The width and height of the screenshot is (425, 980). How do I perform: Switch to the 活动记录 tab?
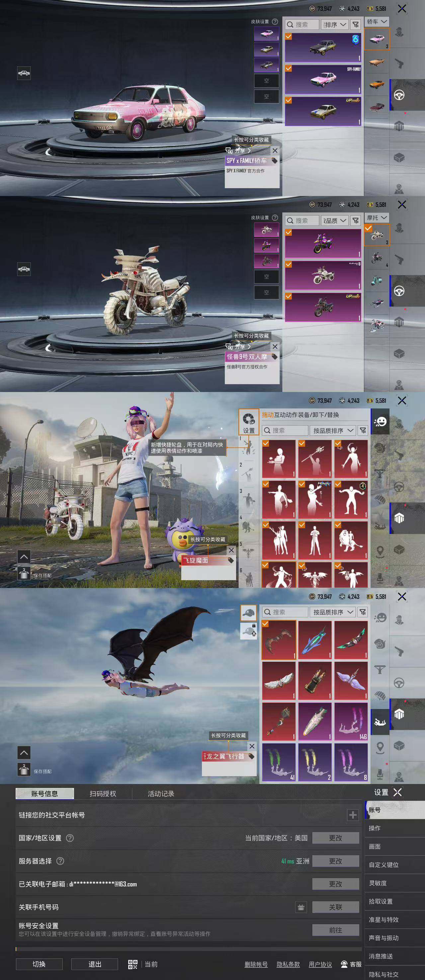coord(161,794)
